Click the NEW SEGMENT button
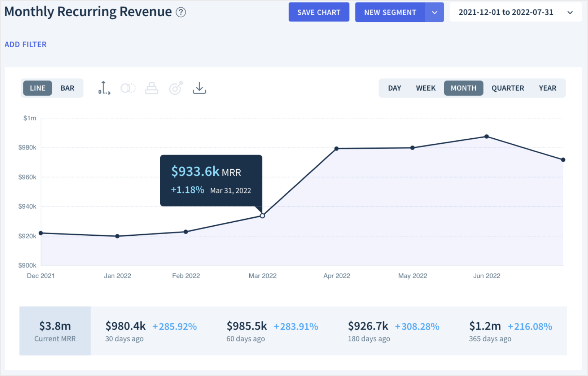Screen dimensions: 588x376 [390, 12]
